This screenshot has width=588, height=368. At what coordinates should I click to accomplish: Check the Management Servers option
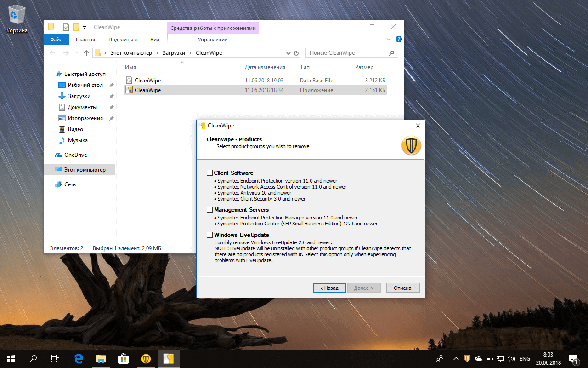(x=210, y=210)
